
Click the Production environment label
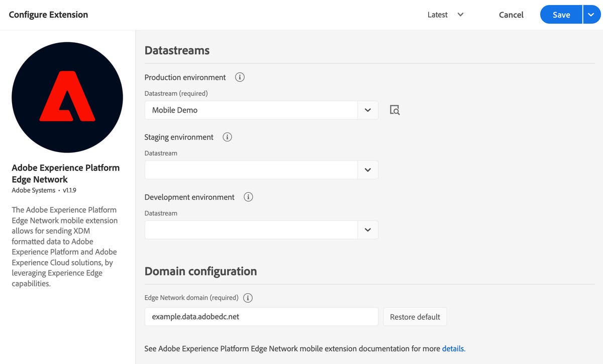[x=185, y=77]
